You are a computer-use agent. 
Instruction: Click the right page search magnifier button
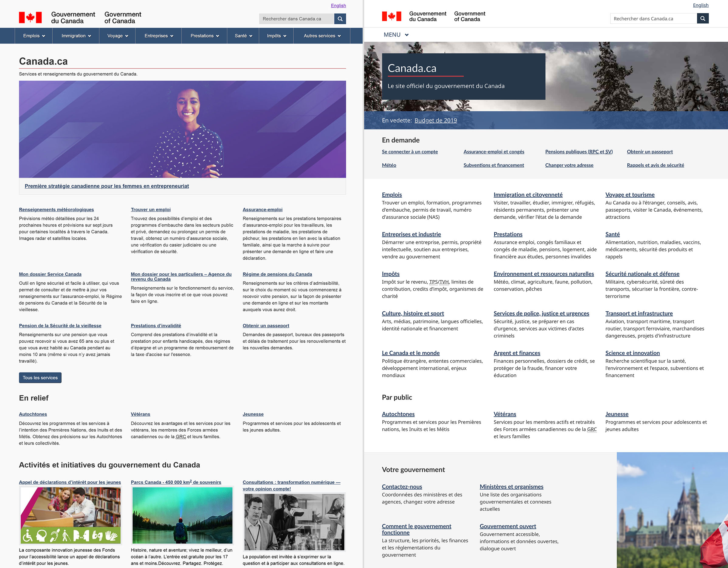[702, 18]
